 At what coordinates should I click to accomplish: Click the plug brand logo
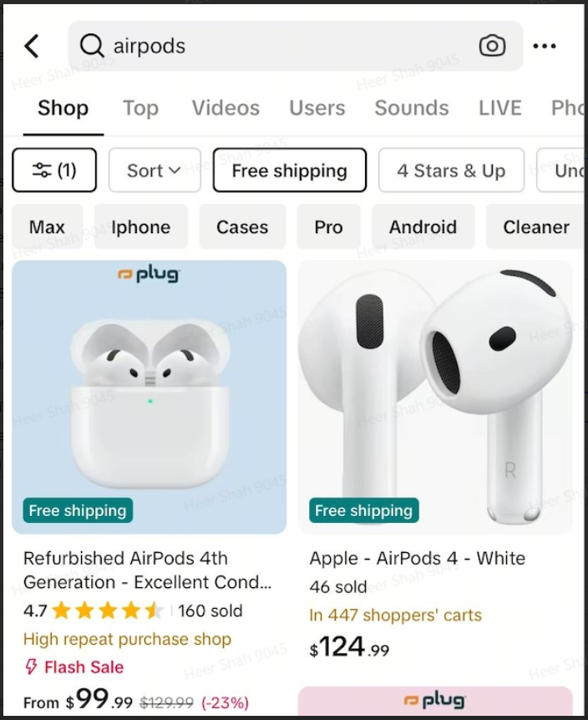[149, 274]
